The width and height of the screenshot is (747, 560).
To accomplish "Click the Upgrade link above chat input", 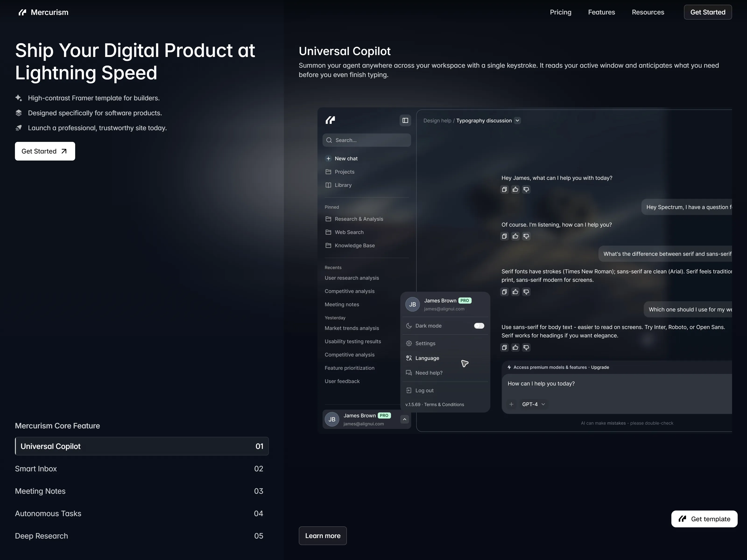I will 600,367.
